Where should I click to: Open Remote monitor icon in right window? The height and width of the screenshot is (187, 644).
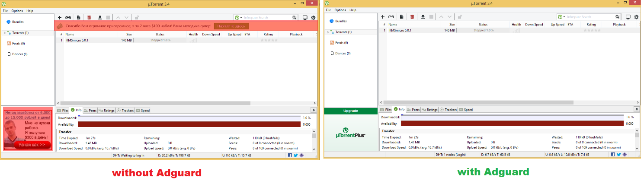628,17
